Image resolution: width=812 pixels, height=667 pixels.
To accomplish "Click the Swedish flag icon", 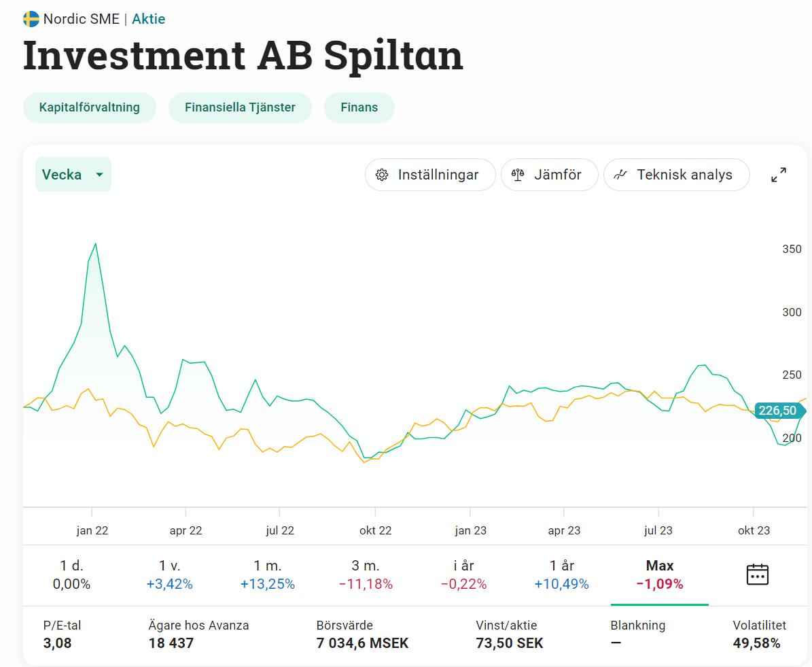I will click(31, 19).
